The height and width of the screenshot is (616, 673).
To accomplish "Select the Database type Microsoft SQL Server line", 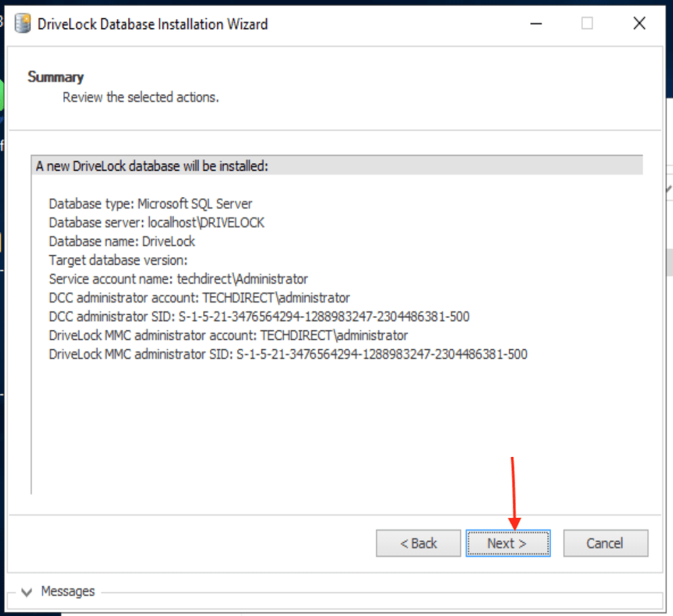I will click(x=150, y=204).
